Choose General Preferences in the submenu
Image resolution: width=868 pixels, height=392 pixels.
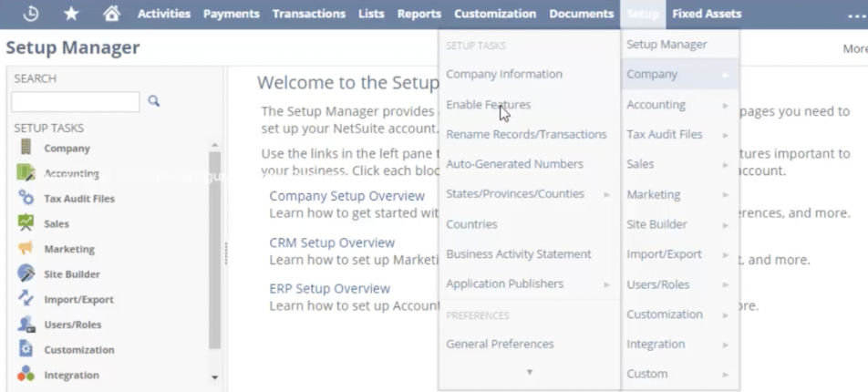500,345
